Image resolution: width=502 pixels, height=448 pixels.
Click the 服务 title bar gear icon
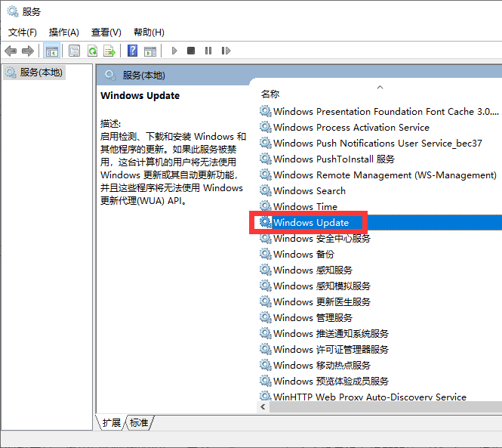(13, 12)
